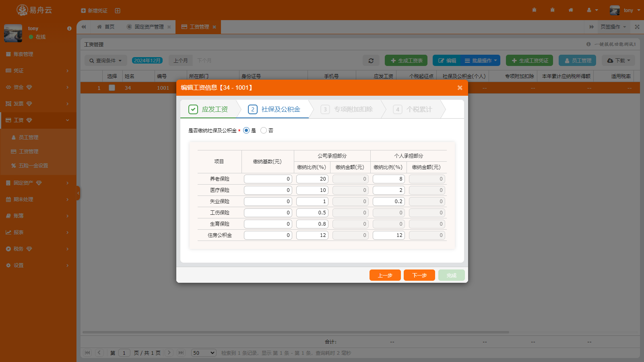Viewport: 644px width, 362px height.
Task: Close the edit salary info dialog
Action: coord(460,88)
